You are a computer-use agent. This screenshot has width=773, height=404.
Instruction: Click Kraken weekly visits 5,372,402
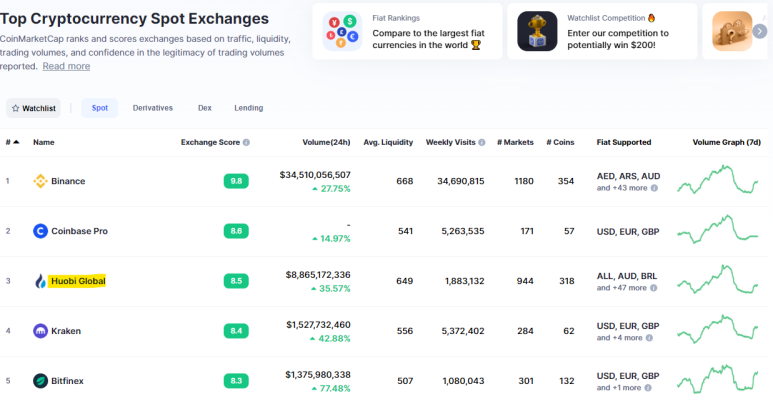[463, 331]
